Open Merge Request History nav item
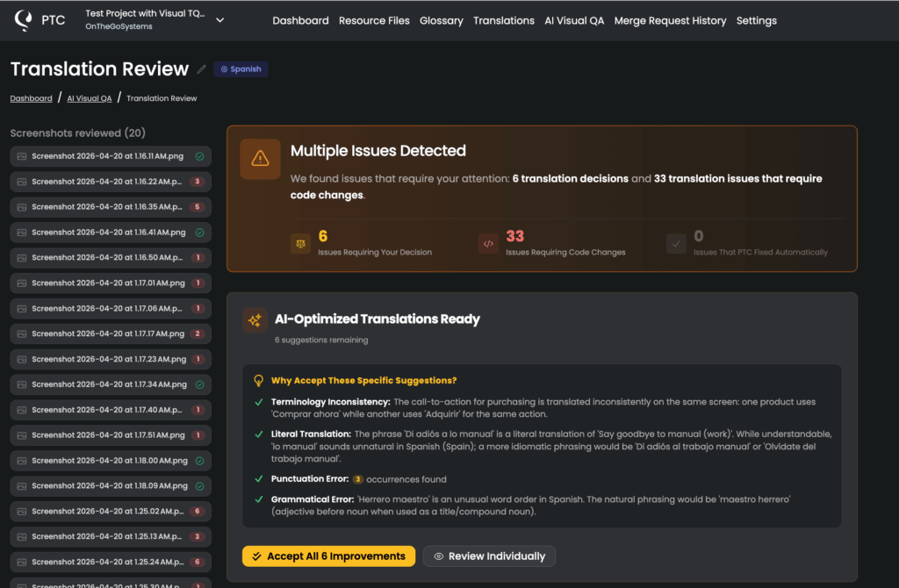The width and height of the screenshot is (899, 588). [x=670, y=21]
